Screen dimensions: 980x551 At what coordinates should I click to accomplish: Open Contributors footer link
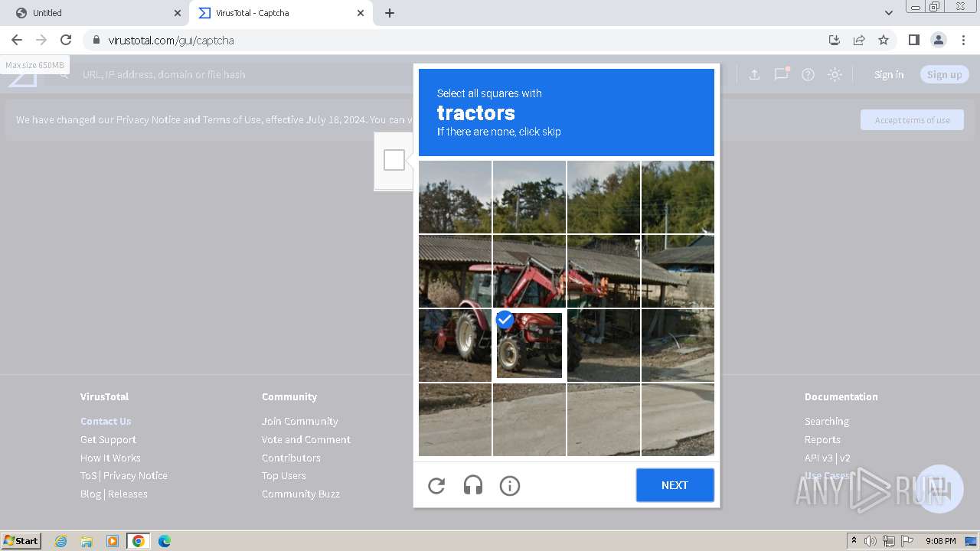pos(291,458)
